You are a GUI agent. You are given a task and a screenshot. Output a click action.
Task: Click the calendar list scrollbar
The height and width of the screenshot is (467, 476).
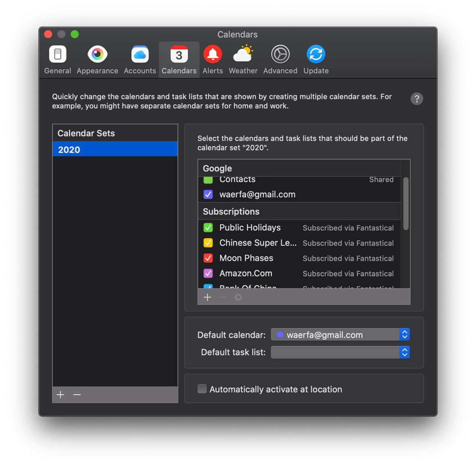pyautogui.click(x=406, y=204)
